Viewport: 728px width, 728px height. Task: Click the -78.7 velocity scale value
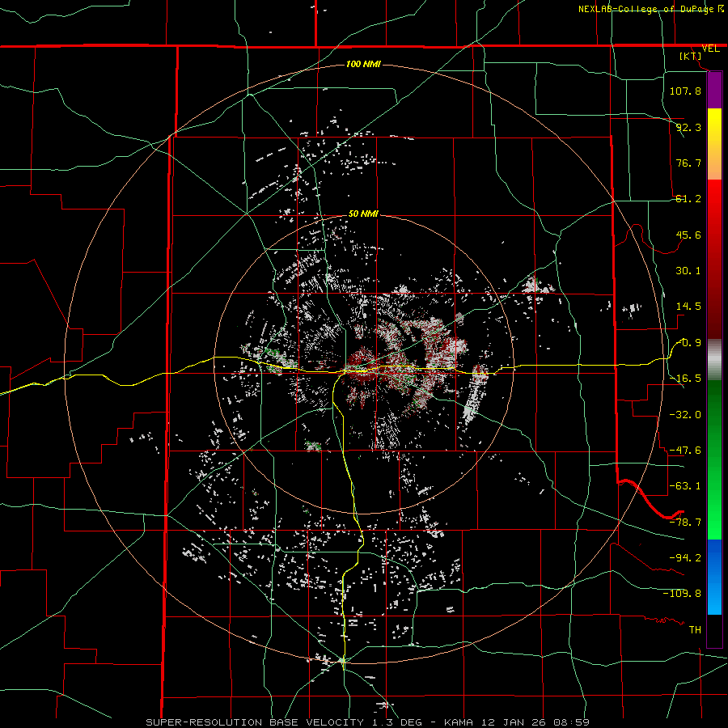pos(685,523)
